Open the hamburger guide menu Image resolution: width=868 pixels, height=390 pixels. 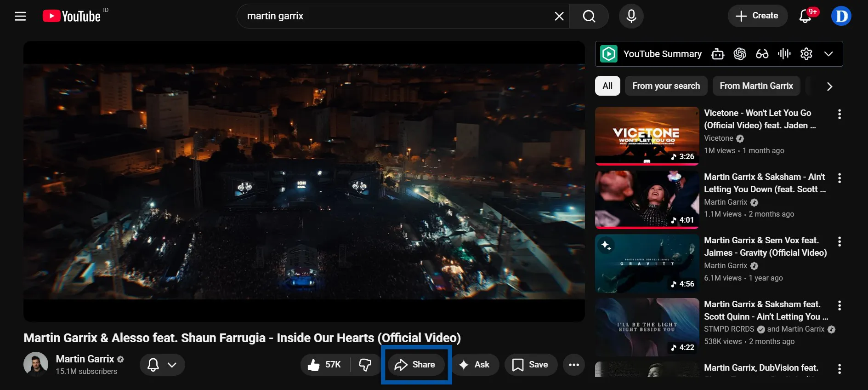(x=20, y=16)
